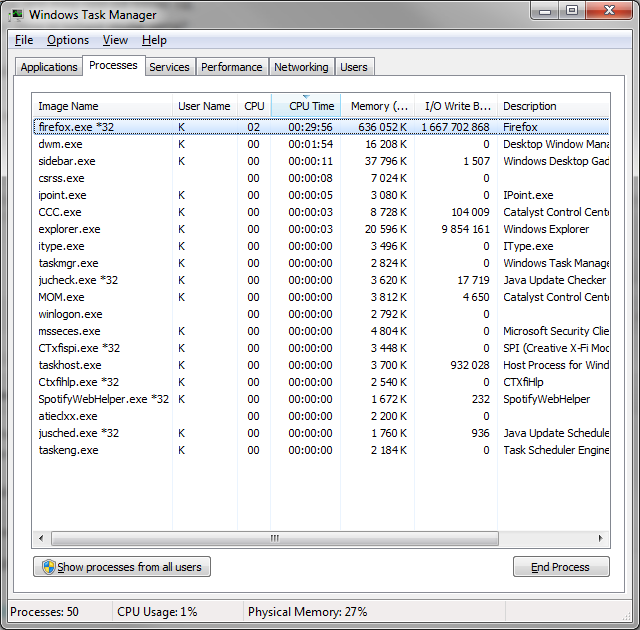Click I/O write value 1 667 702 868
Image resolution: width=640 pixels, height=630 pixels.
pyautogui.click(x=456, y=127)
